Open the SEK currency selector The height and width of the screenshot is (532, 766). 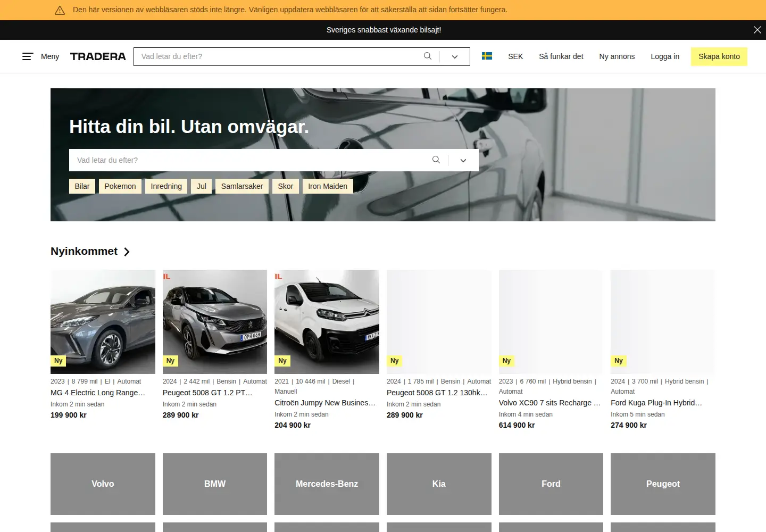click(515, 56)
